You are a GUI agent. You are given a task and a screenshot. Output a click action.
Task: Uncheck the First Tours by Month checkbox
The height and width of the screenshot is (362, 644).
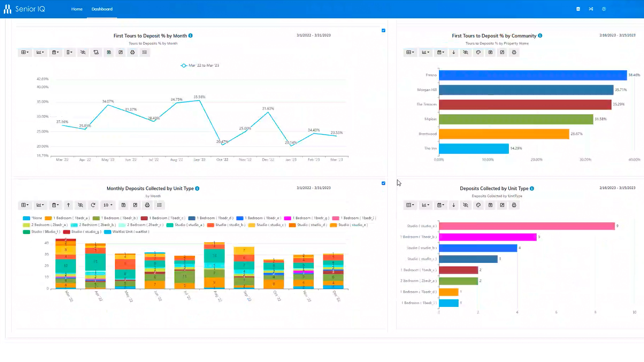(x=383, y=30)
